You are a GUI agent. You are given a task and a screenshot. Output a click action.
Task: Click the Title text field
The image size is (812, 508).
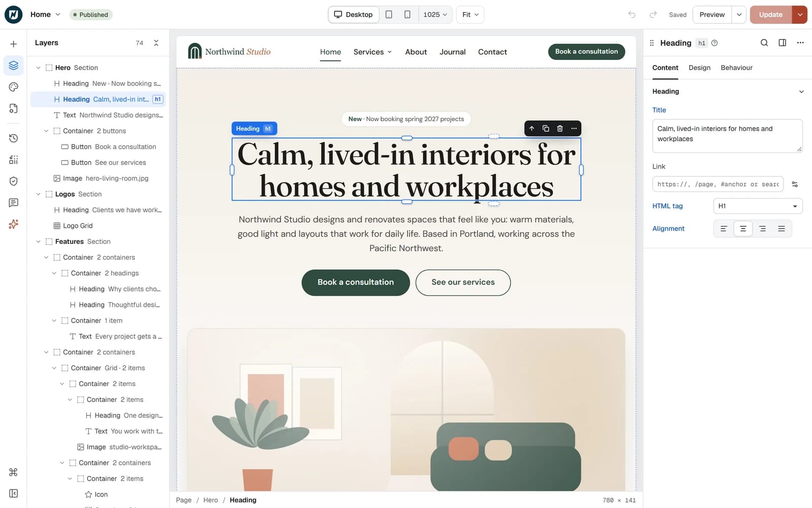tap(727, 136)
